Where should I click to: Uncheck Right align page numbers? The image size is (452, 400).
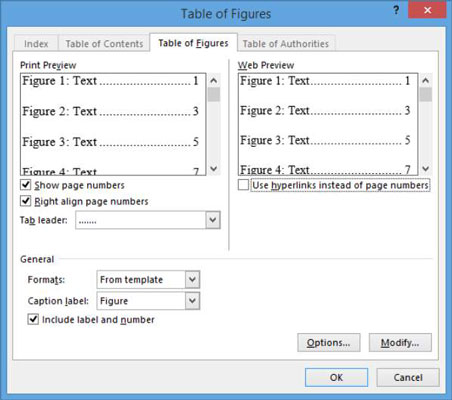pyautogui.click(x=26, y=201)
